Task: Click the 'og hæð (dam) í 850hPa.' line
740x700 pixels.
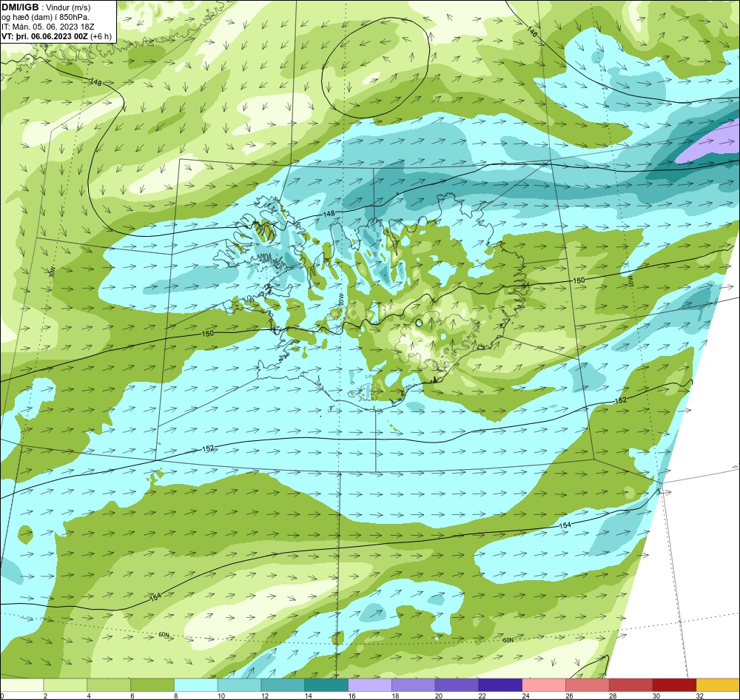Action: click(x=45, y=17)
